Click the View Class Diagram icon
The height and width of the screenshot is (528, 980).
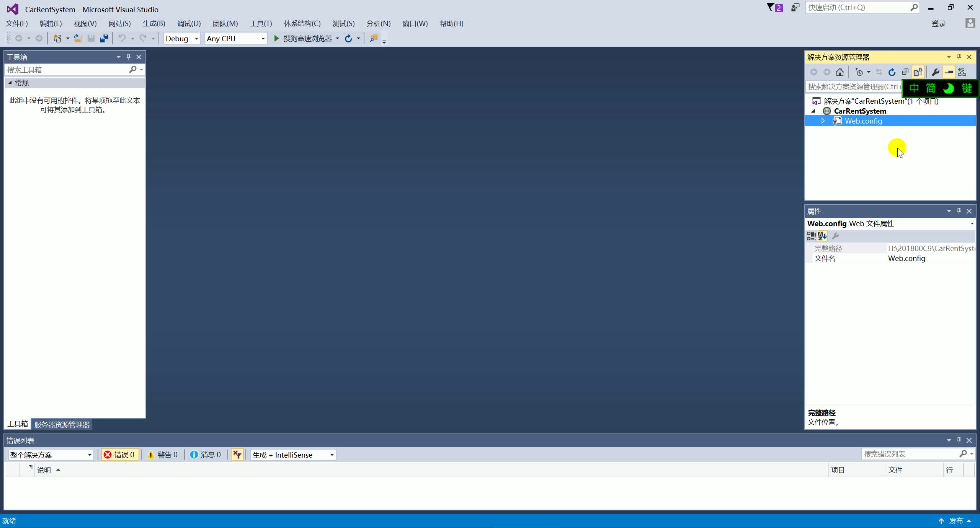962,72
